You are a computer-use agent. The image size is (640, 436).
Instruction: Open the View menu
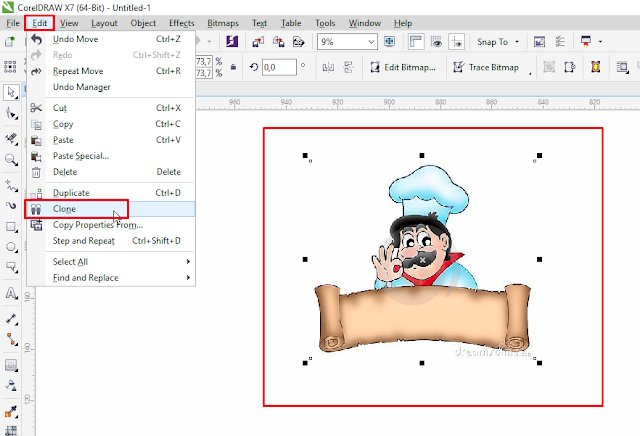[69, 23]
